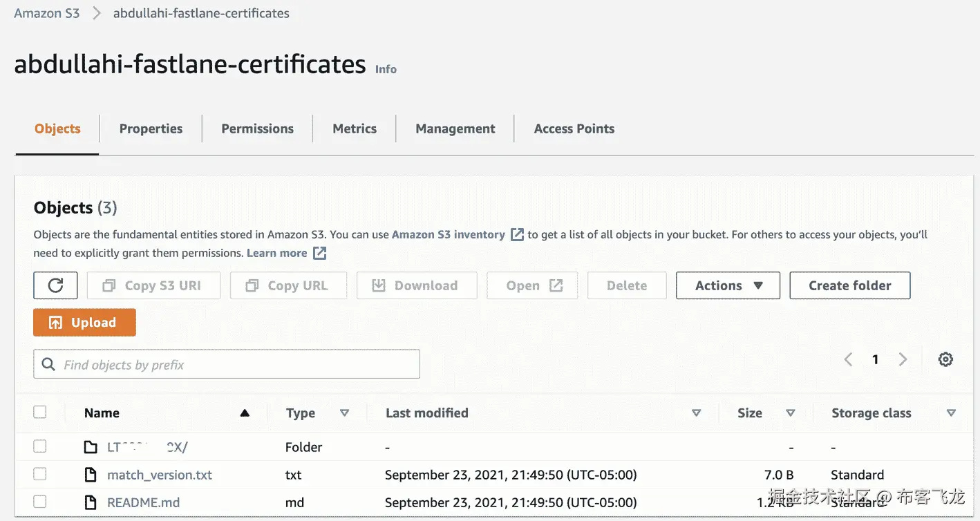Click external link icon beside Learn more
The width and height of the screenshot is (980, 521).
point(319,253)
